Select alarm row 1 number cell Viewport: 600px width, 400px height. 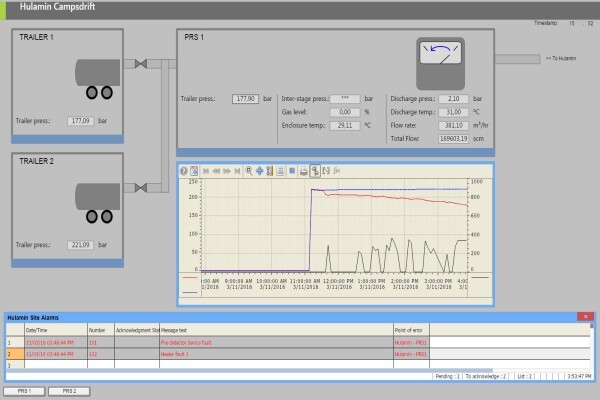pos(15,343)
